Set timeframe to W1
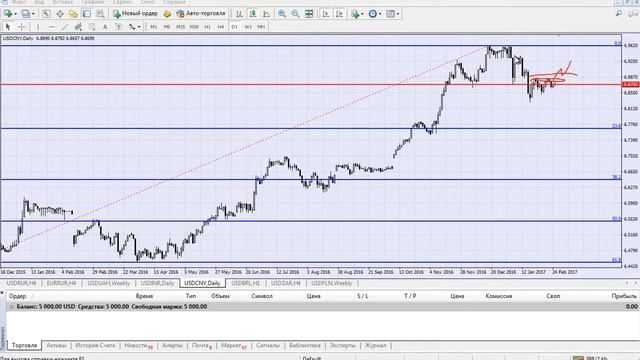Image resolution: width=640 pixels, height=360 pixels. pos(248,27)
